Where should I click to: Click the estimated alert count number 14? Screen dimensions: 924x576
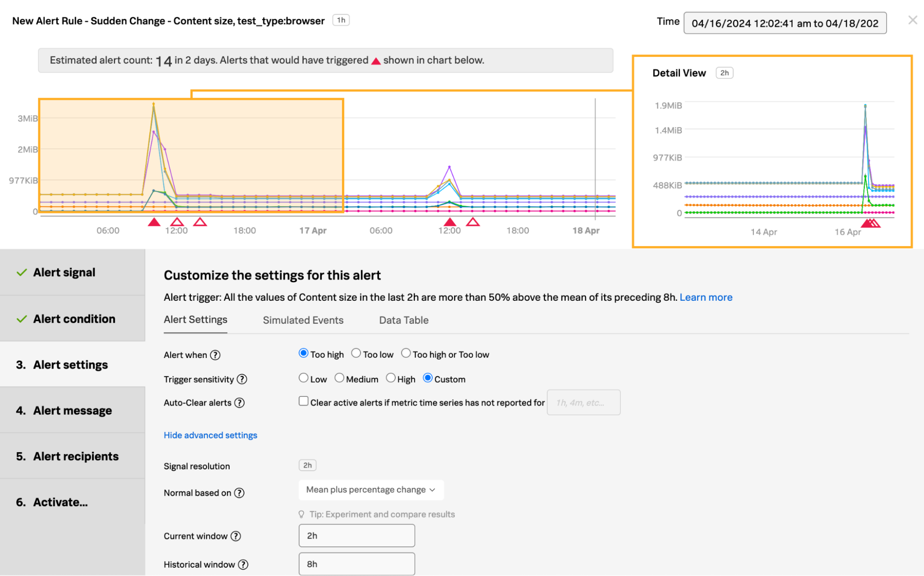pos(163,61)
